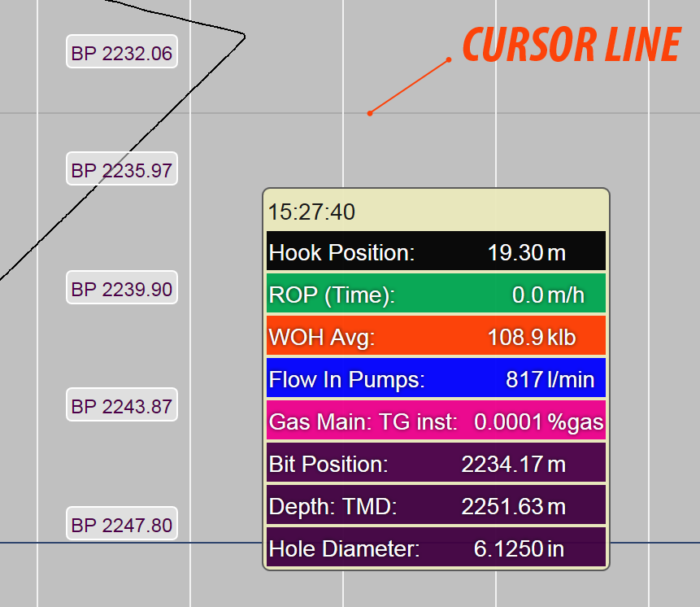Select the BP 2247.80 depth label
Screen dimensions: 700x607
click(121, 524)
